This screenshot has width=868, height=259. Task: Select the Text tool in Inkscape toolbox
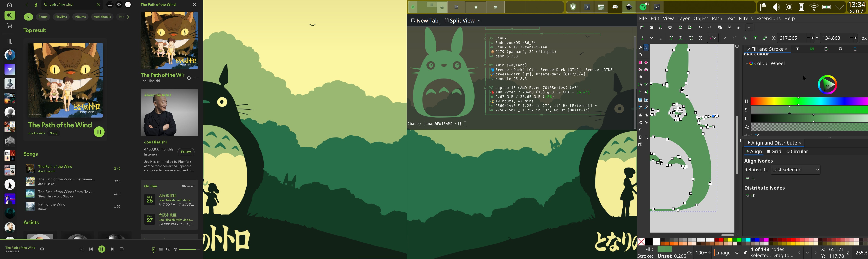[x=646, y=92]
